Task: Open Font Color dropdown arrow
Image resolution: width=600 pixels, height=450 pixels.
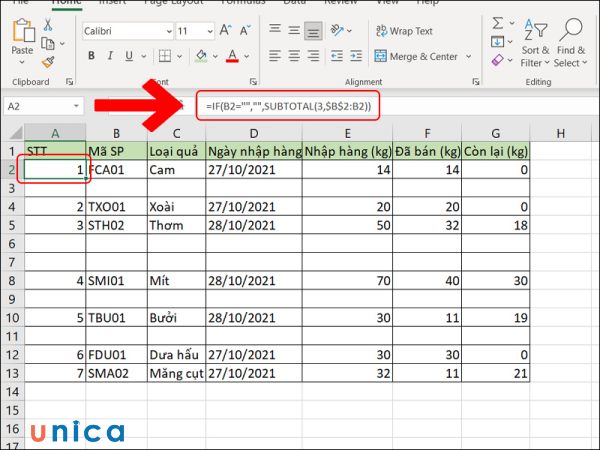Action: 246,56
